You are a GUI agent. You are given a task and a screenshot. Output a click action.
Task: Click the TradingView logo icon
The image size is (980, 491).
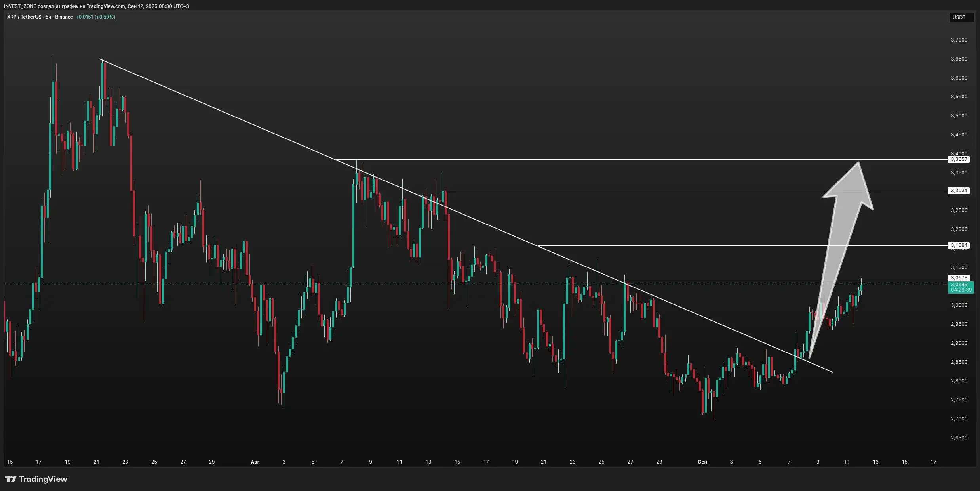(x=11, y=479)
